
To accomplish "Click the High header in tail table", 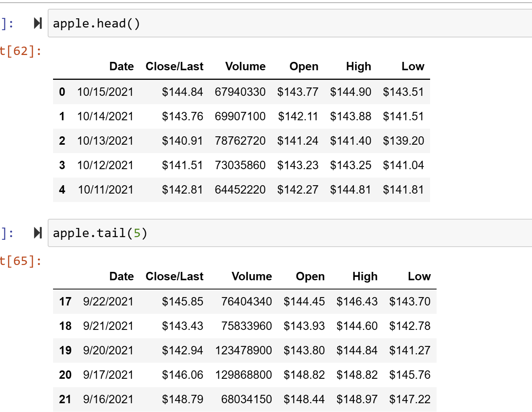I will 365,276.
